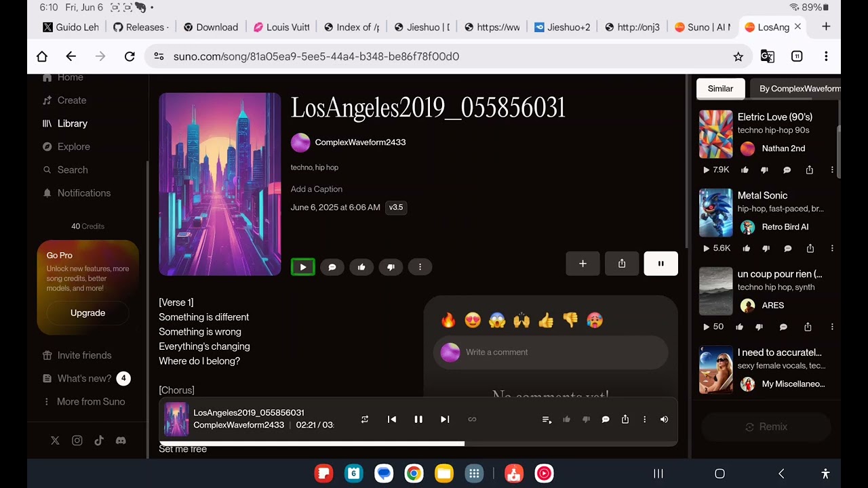
Task: Open Chrome's three-dot menu
Action: point(826,56)
